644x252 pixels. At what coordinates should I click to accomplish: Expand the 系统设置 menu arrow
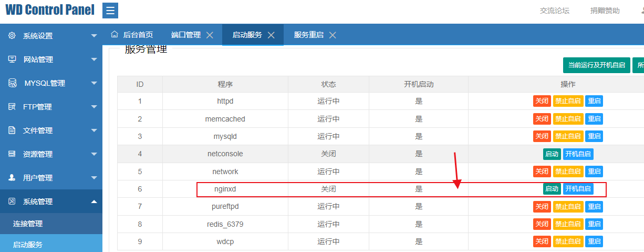click(94, 36)
